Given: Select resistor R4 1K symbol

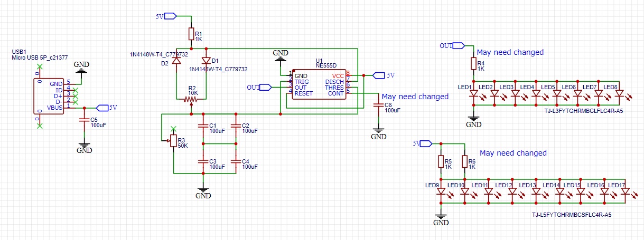Looking at the screenshot, I should coord(473,64).
